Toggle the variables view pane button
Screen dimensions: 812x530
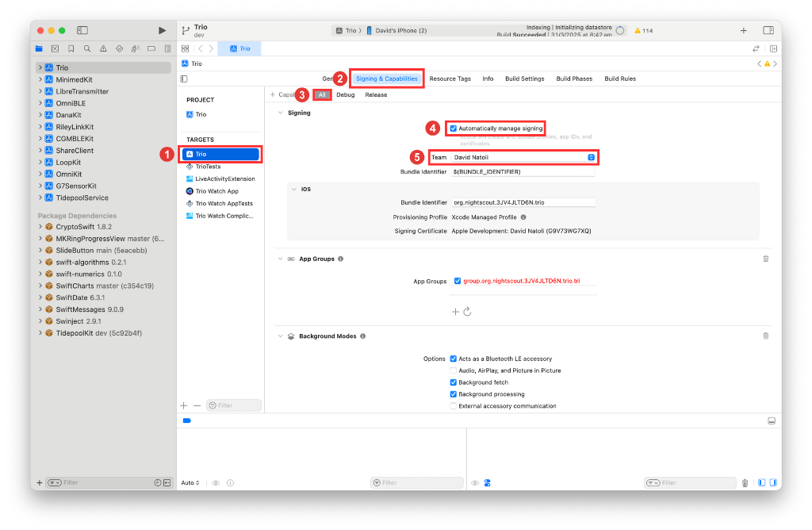761,483
